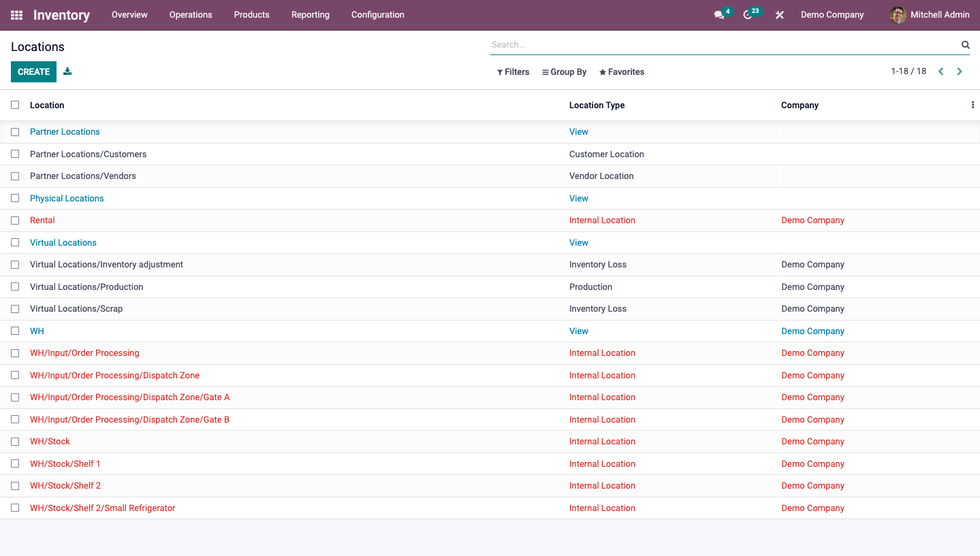Check the Partner Locations/Customers checkbox

point(15,154)
